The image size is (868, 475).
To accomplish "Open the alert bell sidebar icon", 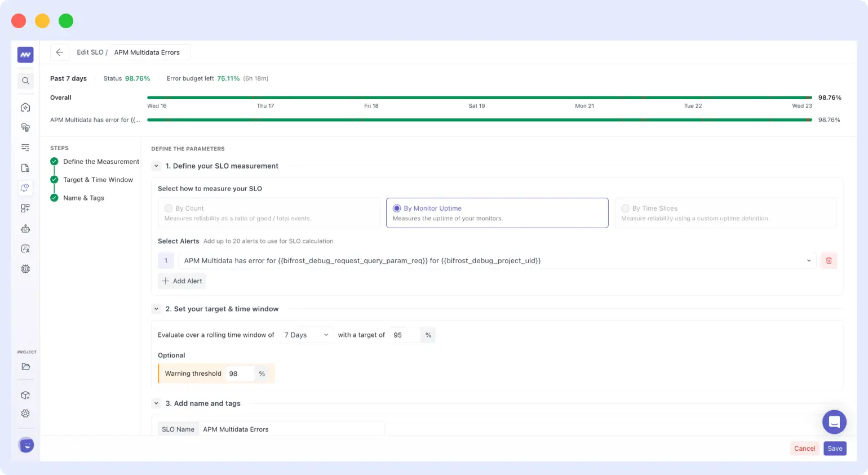I will point(25,188).
